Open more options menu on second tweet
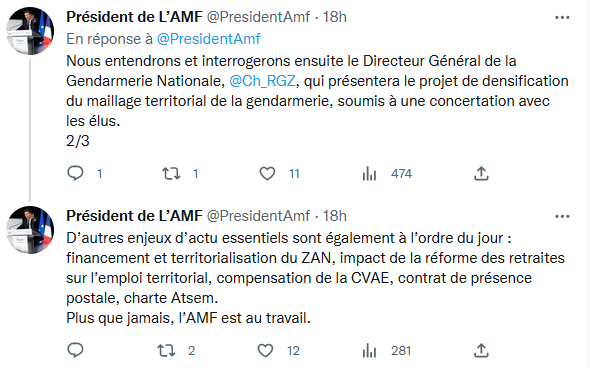Viewport: 590px width, 368px height. pos(562,216)
